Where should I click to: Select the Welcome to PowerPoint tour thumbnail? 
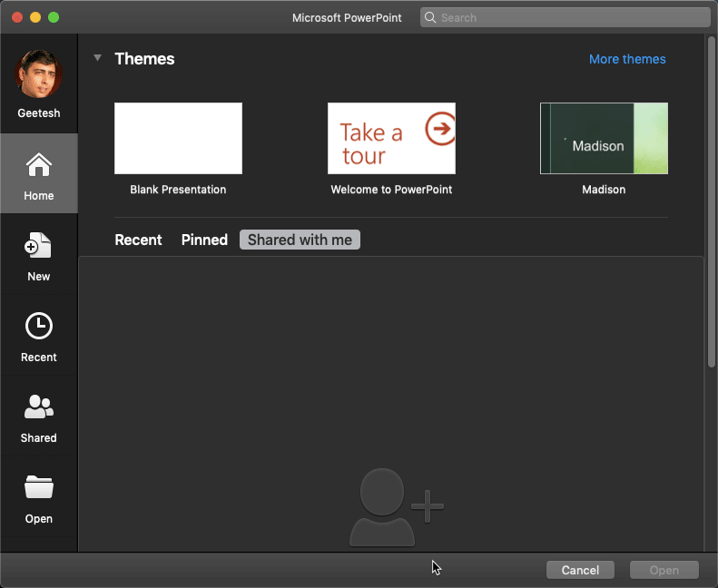point(391,138)
